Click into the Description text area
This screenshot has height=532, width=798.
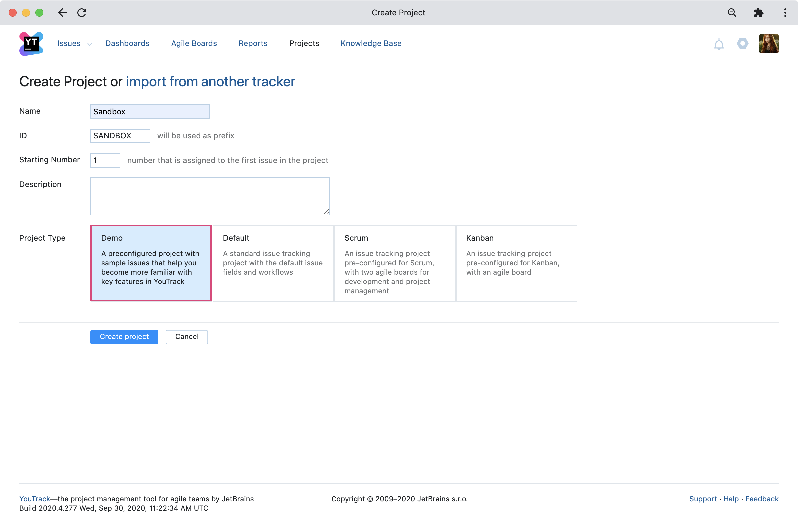point(210,196)
